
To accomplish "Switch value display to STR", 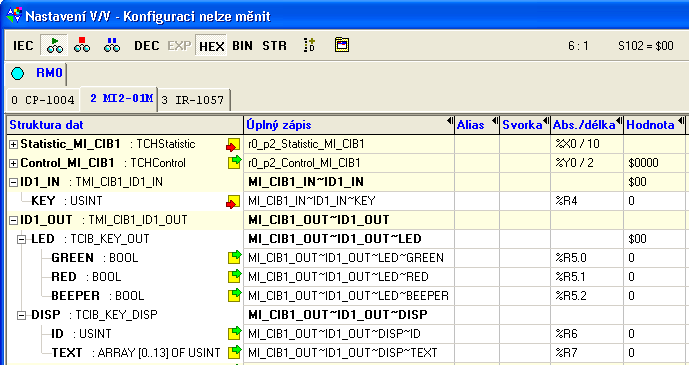I will [274, 46].
